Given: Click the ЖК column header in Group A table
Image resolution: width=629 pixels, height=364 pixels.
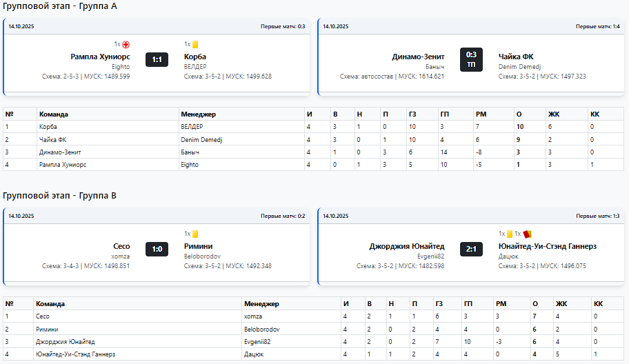Looking at the screenshot, I should point(553,114).
